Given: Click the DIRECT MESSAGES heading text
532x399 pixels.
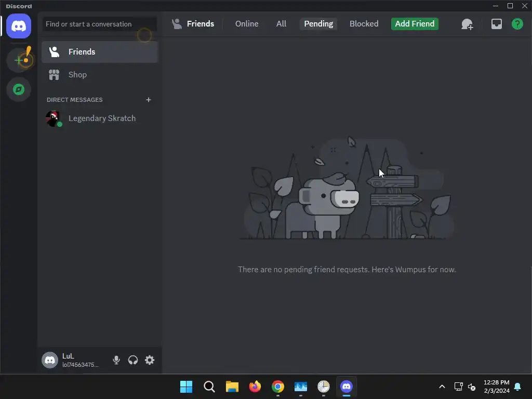Looking at the screenshot, I should tap(75, 100).
